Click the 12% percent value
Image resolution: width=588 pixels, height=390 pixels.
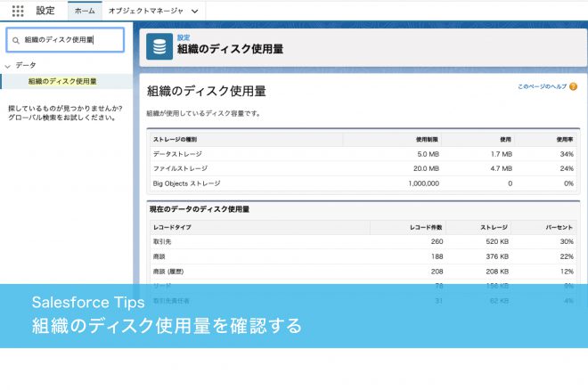pyautogui.click(x=567, y=272)
